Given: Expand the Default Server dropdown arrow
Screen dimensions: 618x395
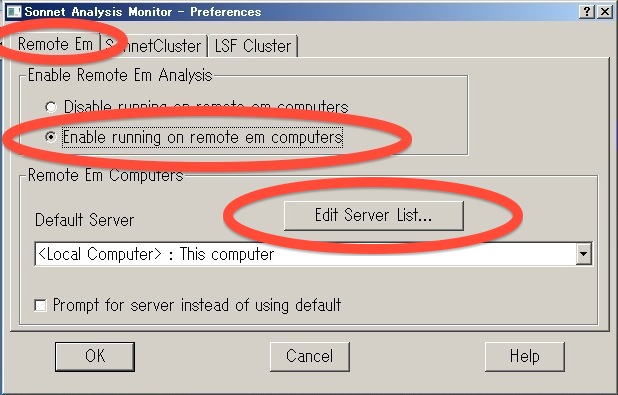Looking at the screenshot, I should 584,254.
